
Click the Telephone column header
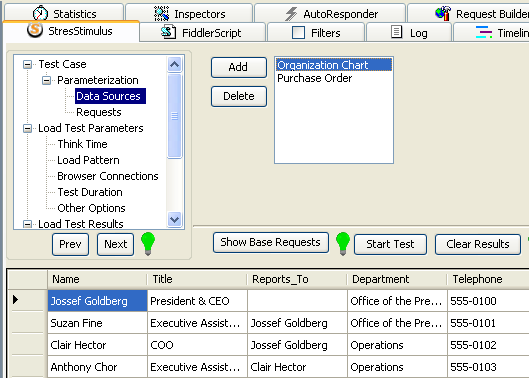489,279
